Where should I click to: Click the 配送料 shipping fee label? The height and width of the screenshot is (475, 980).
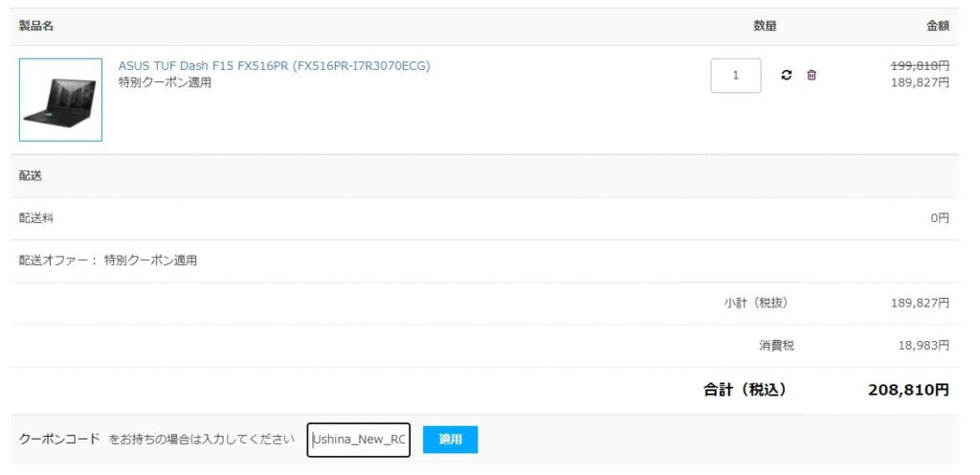coord(36,218)
